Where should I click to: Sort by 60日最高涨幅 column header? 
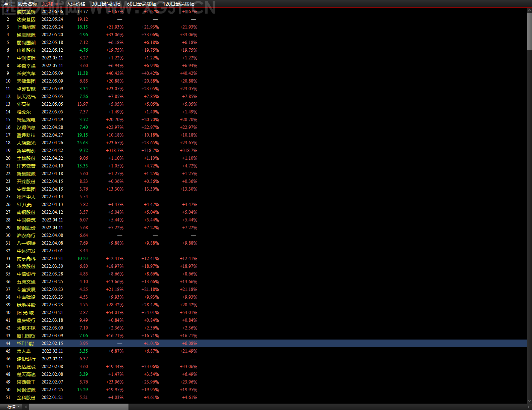142,4
